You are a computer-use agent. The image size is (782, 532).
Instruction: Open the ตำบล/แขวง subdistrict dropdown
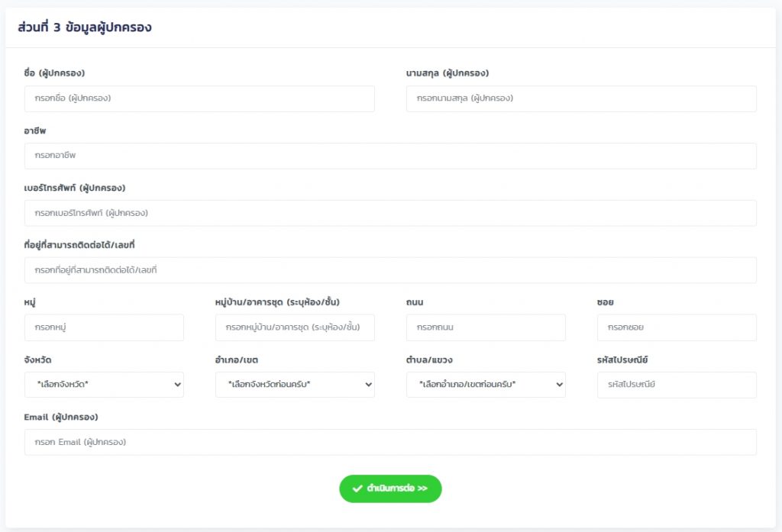[486, 385]
